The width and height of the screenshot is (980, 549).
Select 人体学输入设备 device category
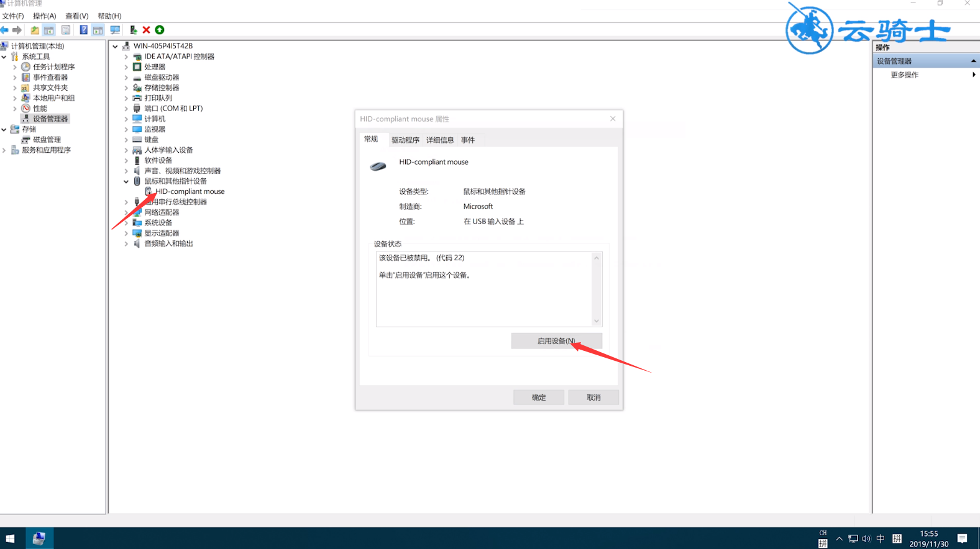click(x=168, y=150)
